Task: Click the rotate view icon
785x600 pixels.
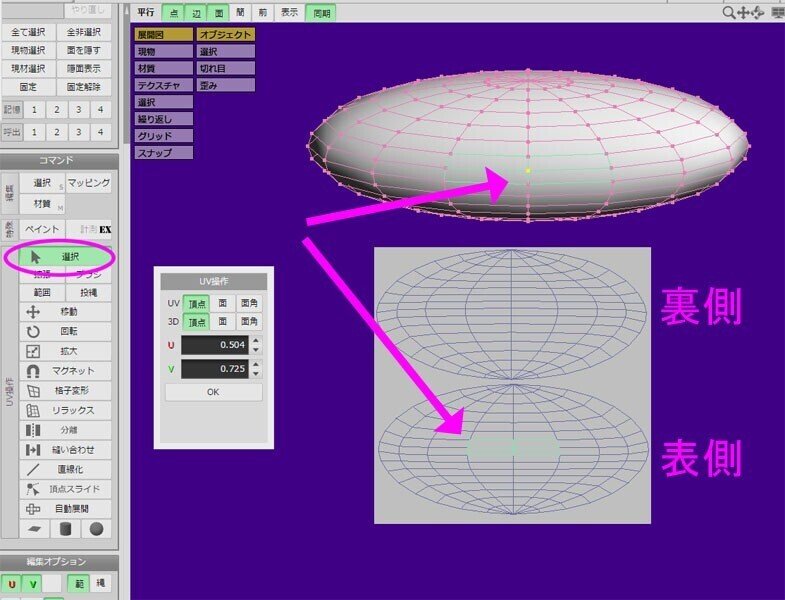Action: pos(757,13)
